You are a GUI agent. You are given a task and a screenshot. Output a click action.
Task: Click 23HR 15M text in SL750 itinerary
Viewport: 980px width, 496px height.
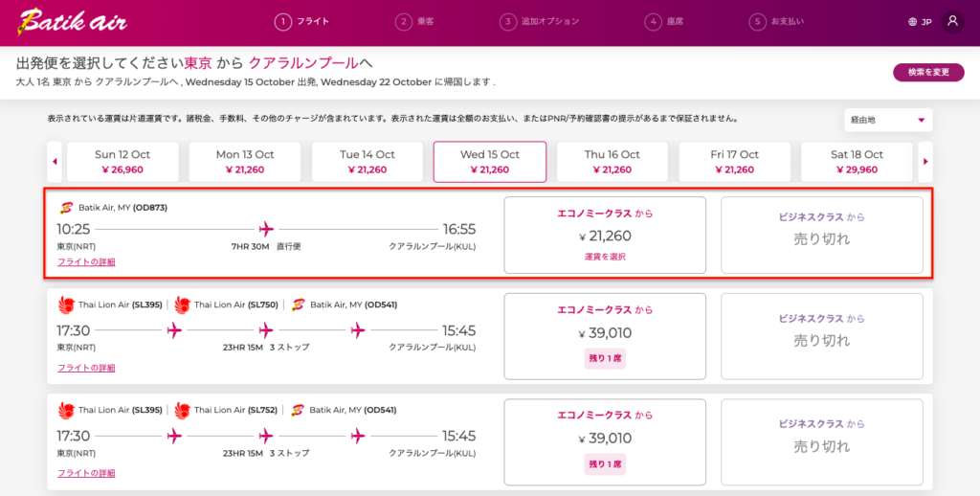tap(244, 348)
